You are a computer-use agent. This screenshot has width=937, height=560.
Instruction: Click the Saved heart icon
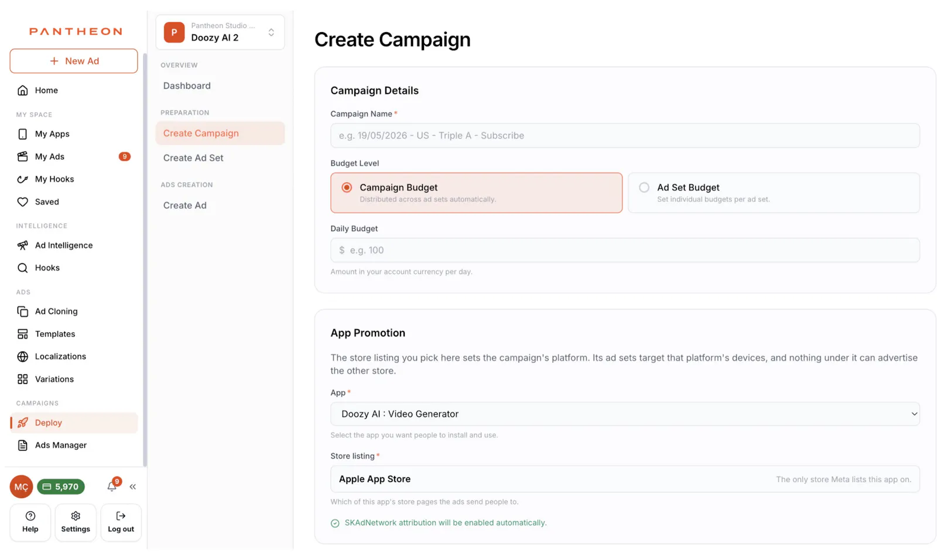tap(22, 202)
